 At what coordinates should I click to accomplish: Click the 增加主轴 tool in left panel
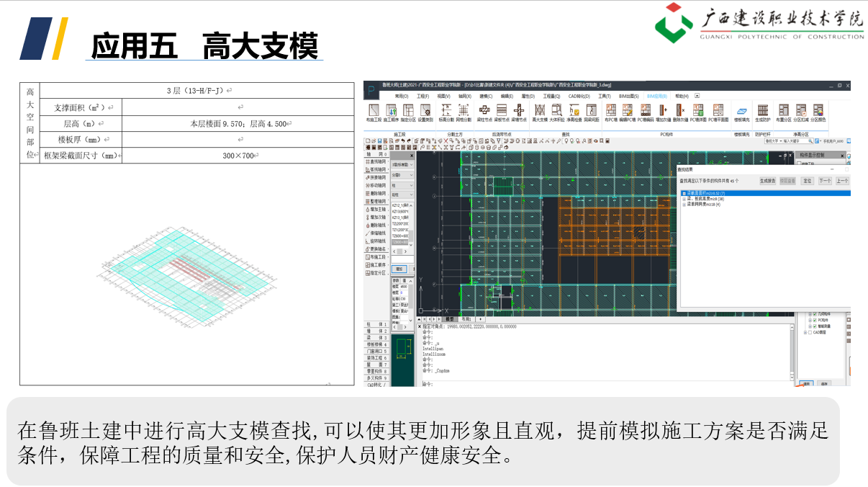point(377,210)
